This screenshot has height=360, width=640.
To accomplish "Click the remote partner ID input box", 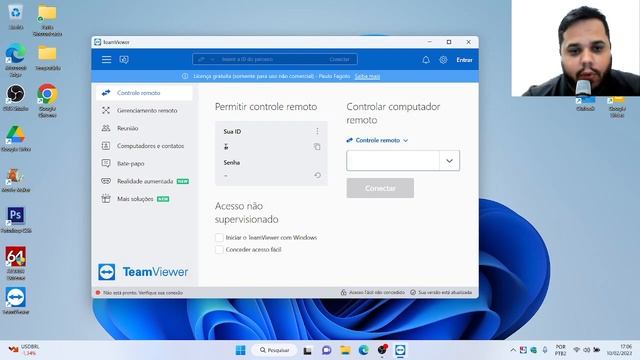I will tap(393, 160).
